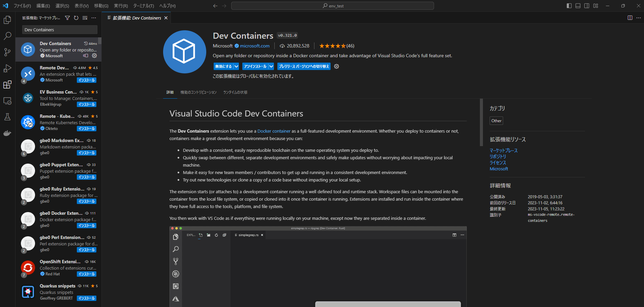Viewport: 644px width, 307px height.
Task: Open the ファイル menu
Action: pos(22,6)
